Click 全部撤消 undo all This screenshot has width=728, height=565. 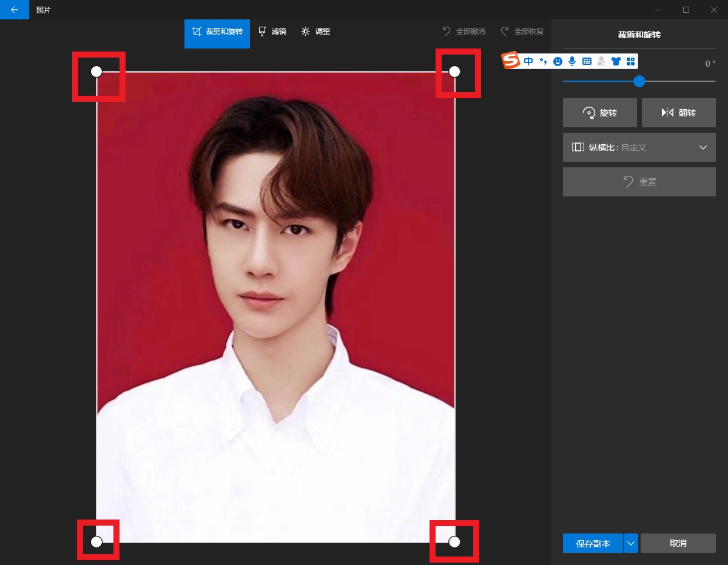point(463,32)
